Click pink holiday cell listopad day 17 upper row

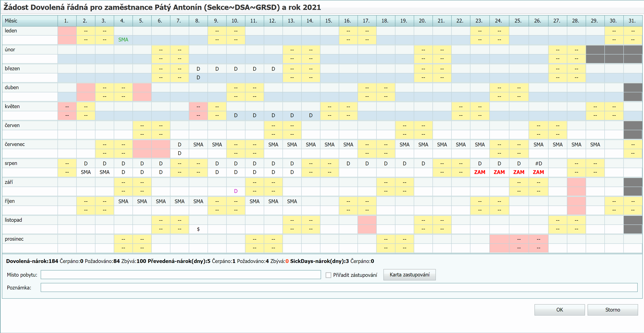coord(367,220)
